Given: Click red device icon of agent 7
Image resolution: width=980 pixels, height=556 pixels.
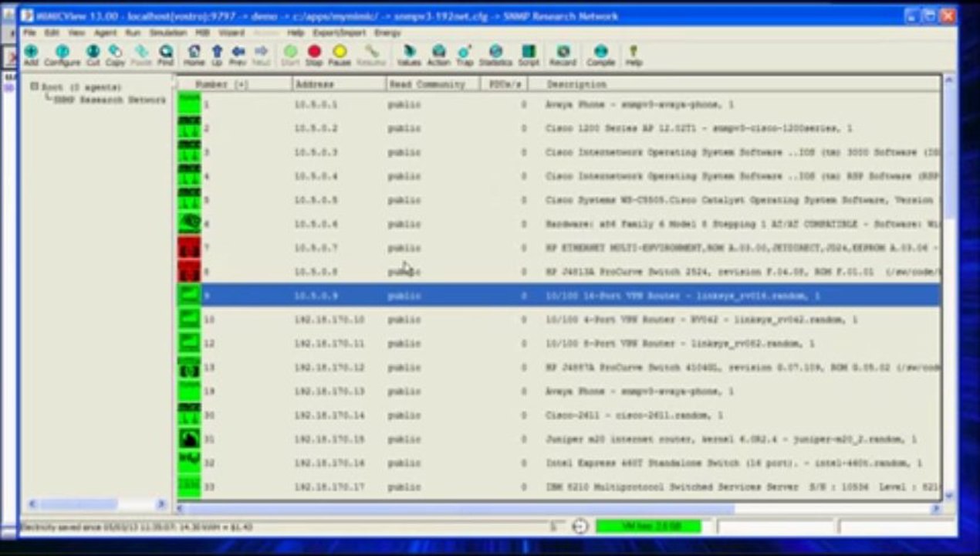Looking at the screenshot, I should tap(189, 248).
